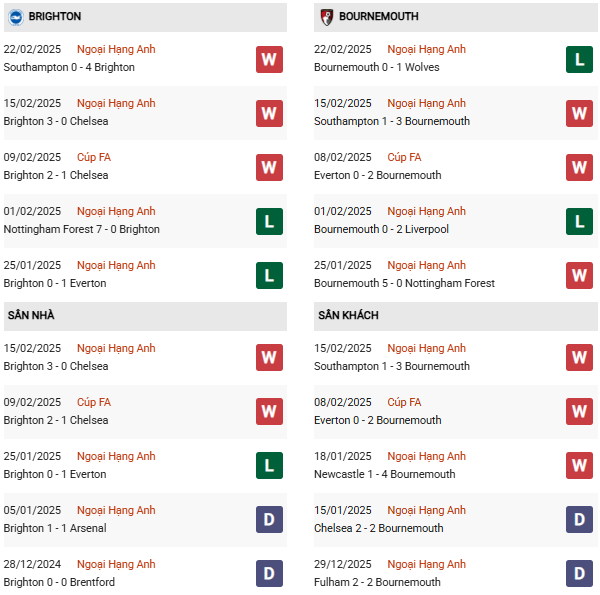Click the D badge for Brighton 0 - 0 Brentford
The image size is (600, 595).
coord(269,574)
